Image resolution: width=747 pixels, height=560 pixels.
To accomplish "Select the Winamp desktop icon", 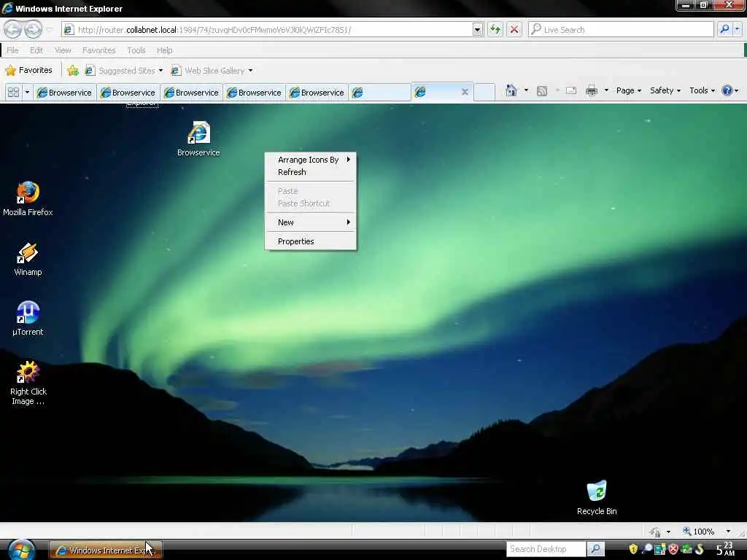I will click(x=28, y=259).
